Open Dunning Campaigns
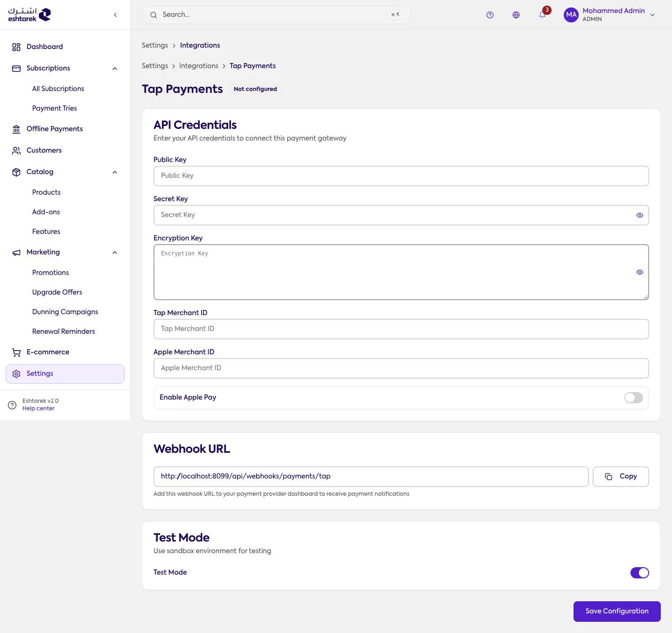 click(x=65, y=312)
